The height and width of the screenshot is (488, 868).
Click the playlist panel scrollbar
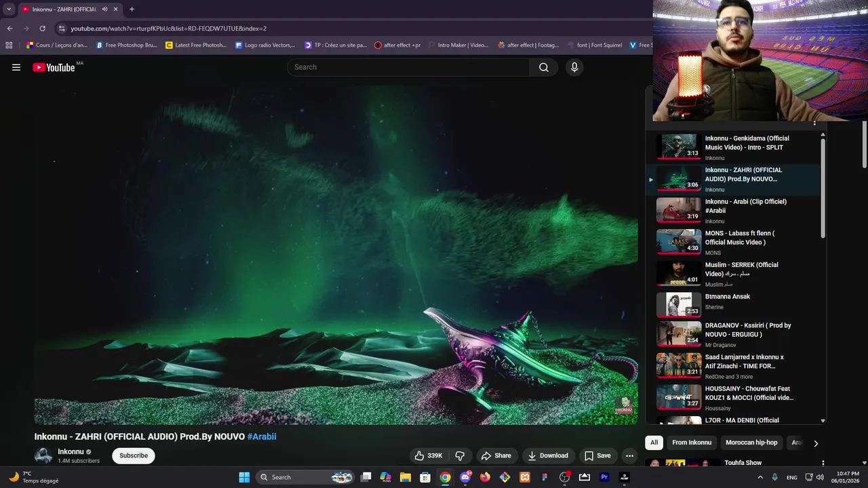point(823,188)
